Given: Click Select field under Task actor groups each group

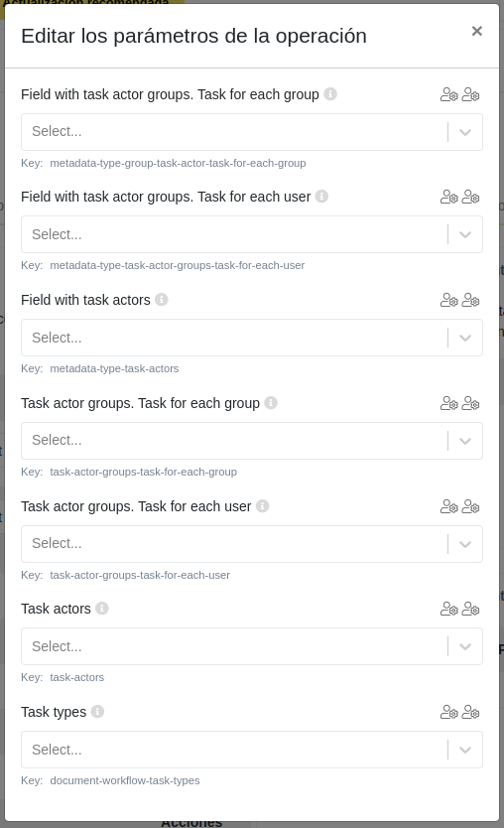Looking at the screenshot, I should [x=252, y=441].
